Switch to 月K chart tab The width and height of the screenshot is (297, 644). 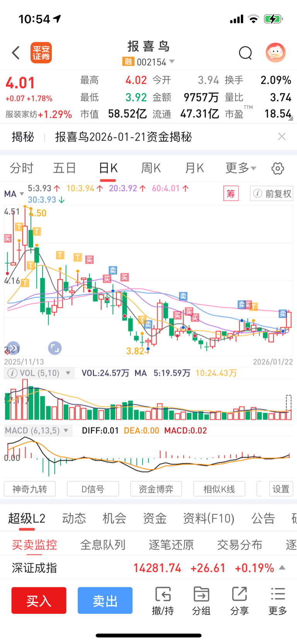click(x=194, y=168)
